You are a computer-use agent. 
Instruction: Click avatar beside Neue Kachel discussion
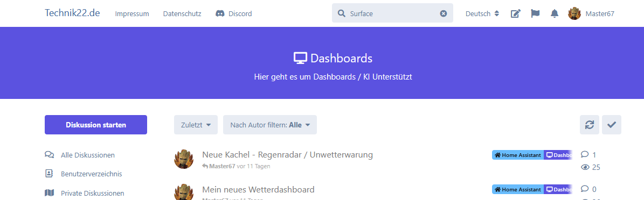(x=184, y=159)
